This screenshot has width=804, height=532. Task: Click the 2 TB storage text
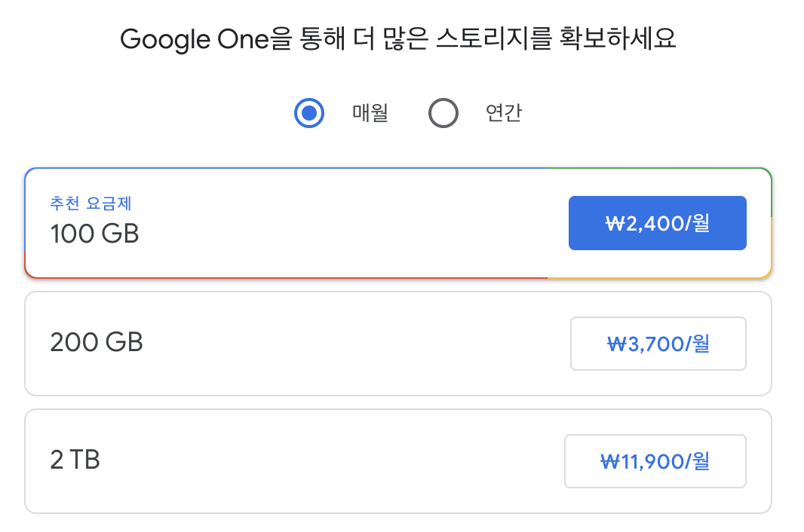75,460
